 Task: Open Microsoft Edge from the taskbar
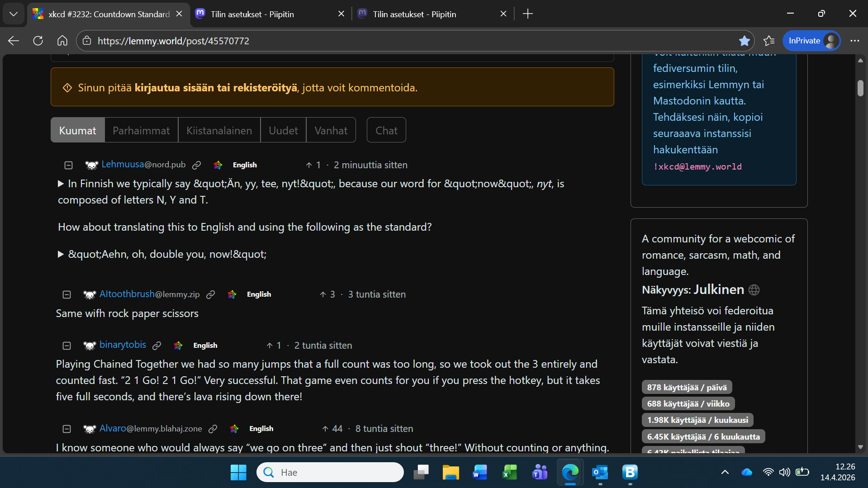click(570, 473)
